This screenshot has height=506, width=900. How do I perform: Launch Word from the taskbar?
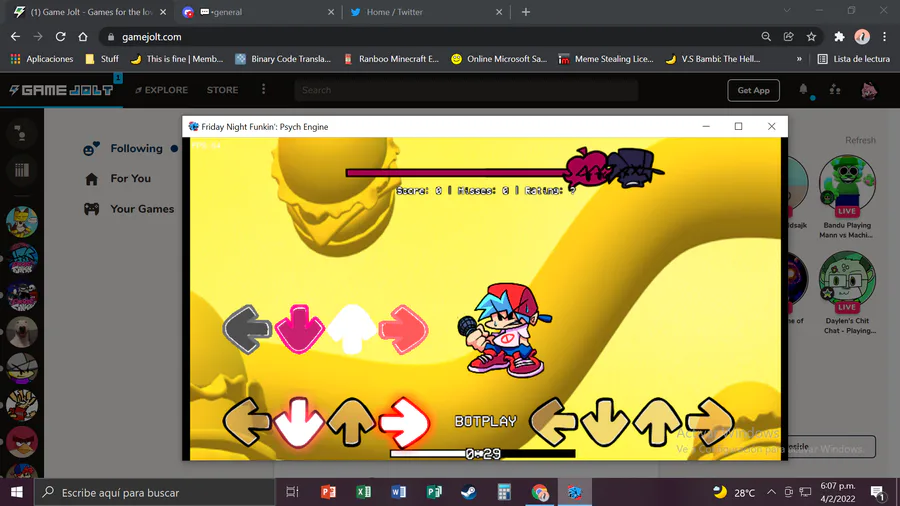pos(398,492)
